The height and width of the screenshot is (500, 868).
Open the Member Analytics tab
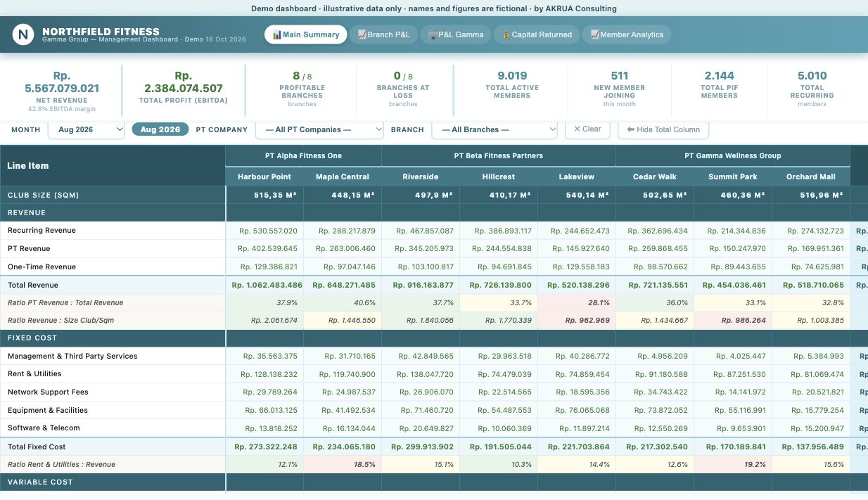[627, 34]
